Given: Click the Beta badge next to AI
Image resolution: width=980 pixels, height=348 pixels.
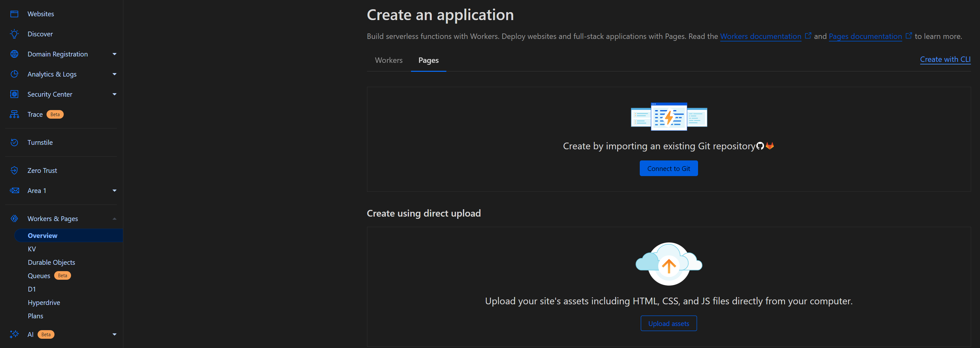Looking at the screenshot, I should click(46, 335).
